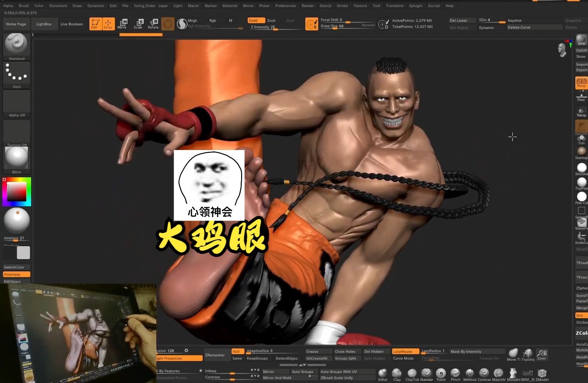The width and height of the screenshot is (588, 383).
Task: Open the Render menu
Action: tap(308, 6)
